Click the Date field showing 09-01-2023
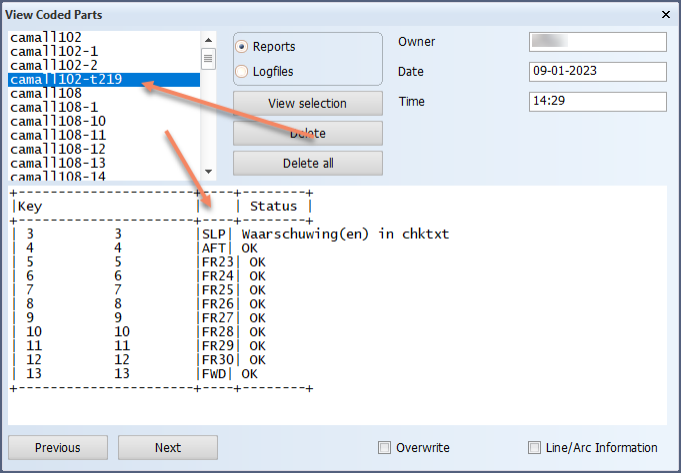Screen dimensions: 681x473 click(x=597, y=72)
